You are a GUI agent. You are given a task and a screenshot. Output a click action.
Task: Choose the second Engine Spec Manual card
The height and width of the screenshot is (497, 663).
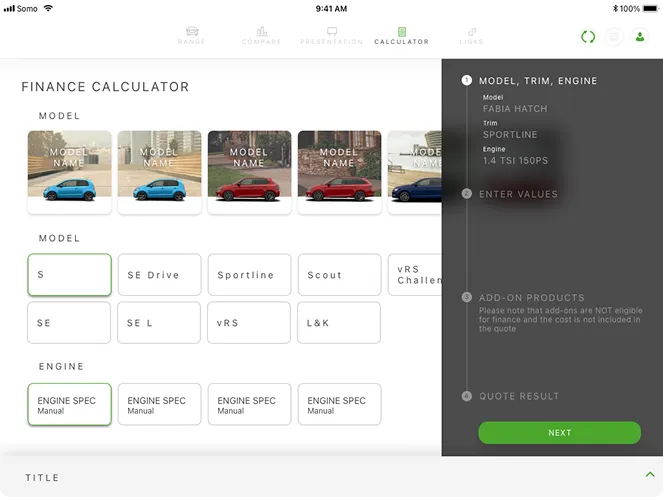159,404
